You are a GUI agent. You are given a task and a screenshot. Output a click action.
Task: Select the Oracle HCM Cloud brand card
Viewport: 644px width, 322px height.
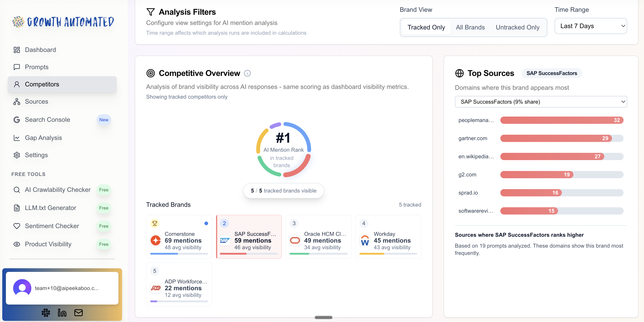point(318,237)
